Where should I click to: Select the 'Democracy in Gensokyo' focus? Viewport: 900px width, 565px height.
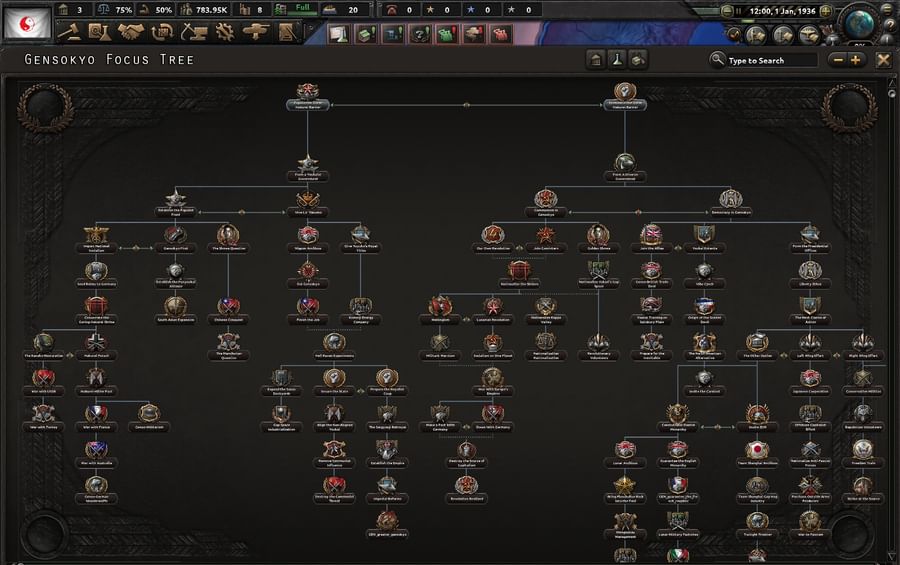coord(731,203)
